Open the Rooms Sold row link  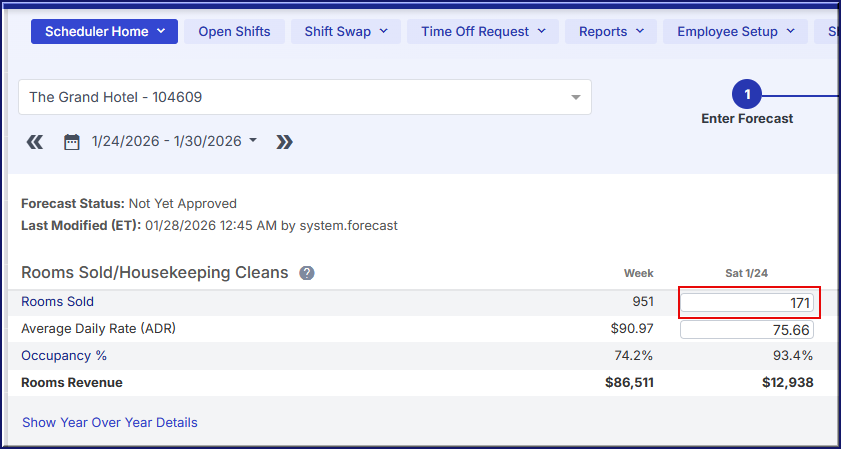point(57,301)
